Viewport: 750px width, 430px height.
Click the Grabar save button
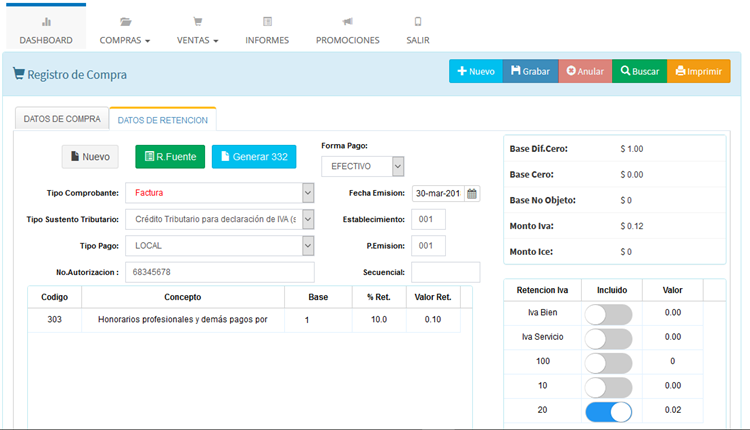530,72
